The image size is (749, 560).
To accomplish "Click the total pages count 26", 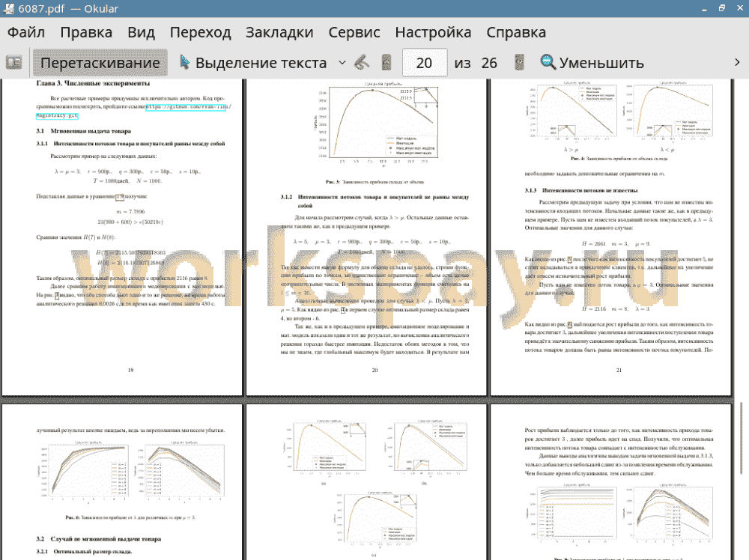I will [x=489, y=63].
